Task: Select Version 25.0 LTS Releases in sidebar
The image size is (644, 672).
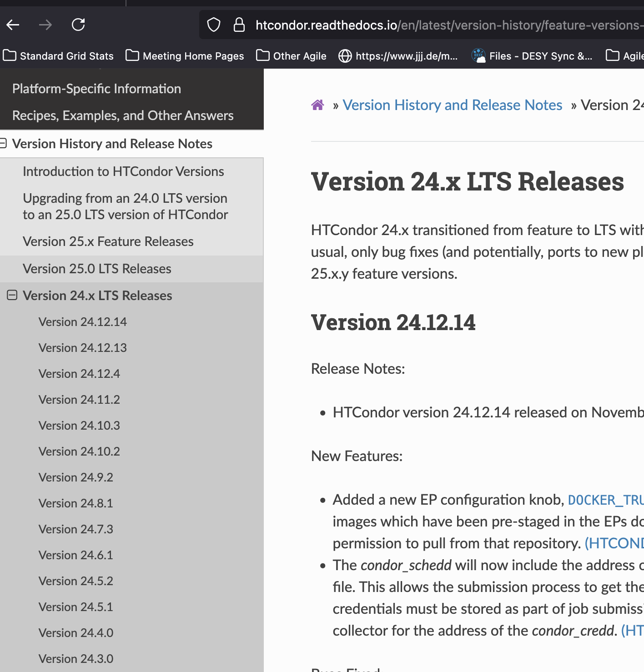Action: pos(97,269)
